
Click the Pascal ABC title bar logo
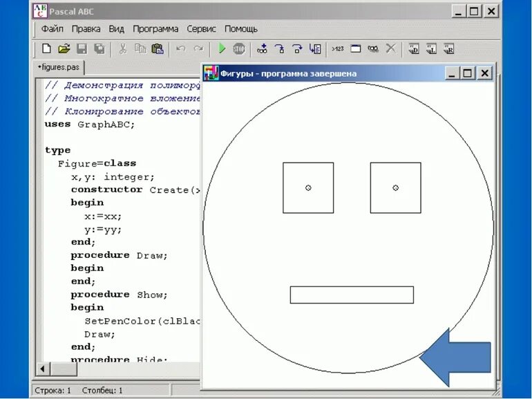40,11
